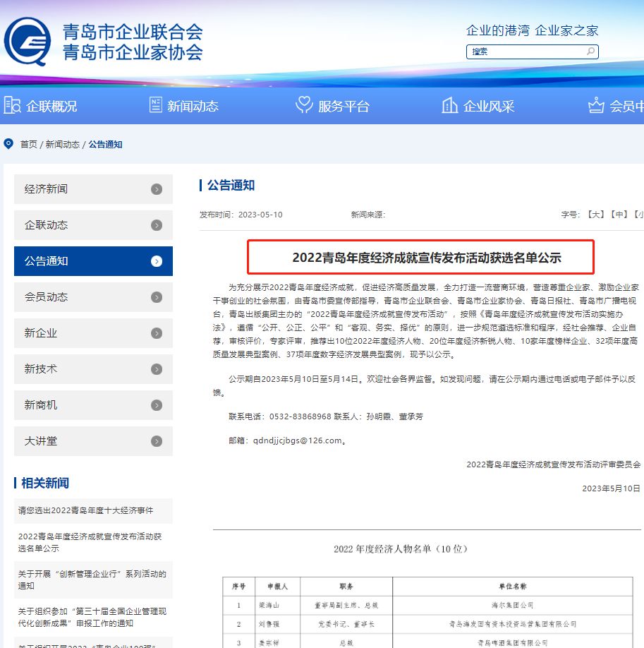Click arrow icon on the 会员动态 row
Screen dimensions: 644x648
tap(157, 297)
